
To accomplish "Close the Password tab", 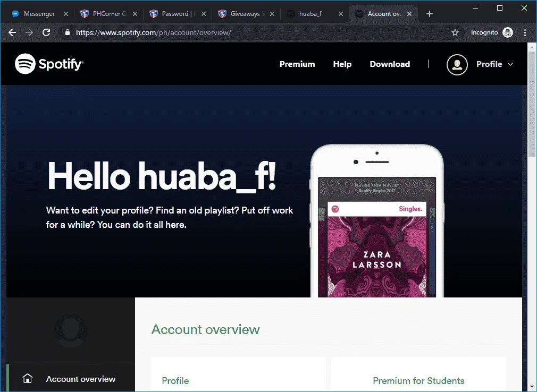I will point(204,14).
